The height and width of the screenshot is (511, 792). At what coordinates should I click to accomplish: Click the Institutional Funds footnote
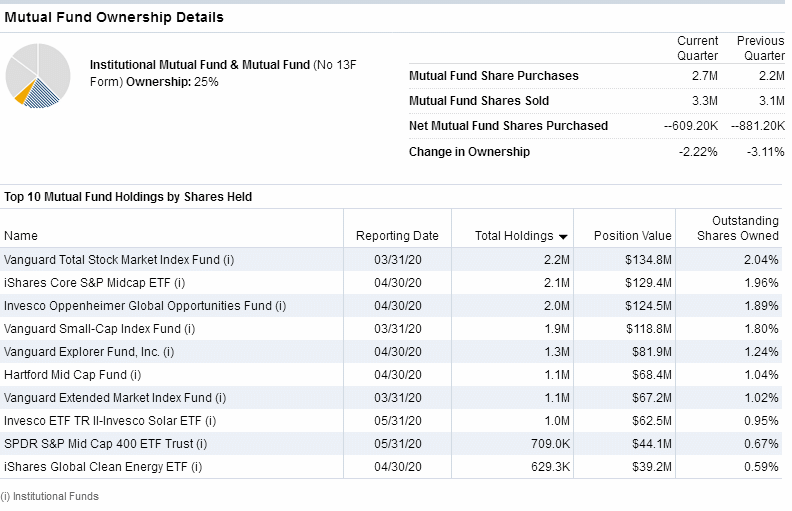tap(50, 496)
